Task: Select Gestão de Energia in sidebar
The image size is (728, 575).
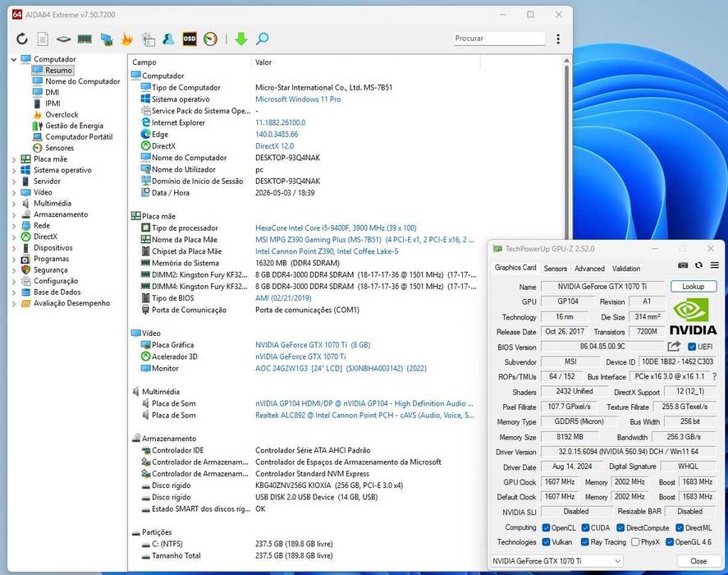Action: pyautogui.click(x=75, y=126)
